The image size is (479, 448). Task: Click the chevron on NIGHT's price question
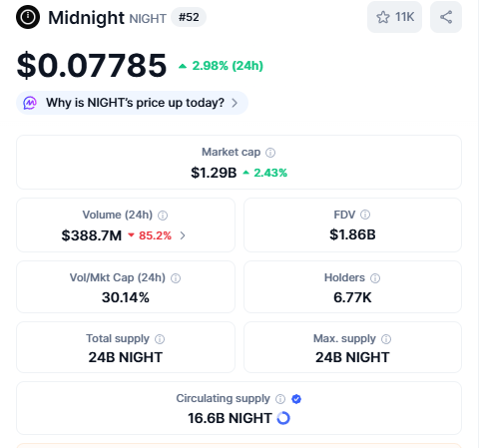point(235,103)
